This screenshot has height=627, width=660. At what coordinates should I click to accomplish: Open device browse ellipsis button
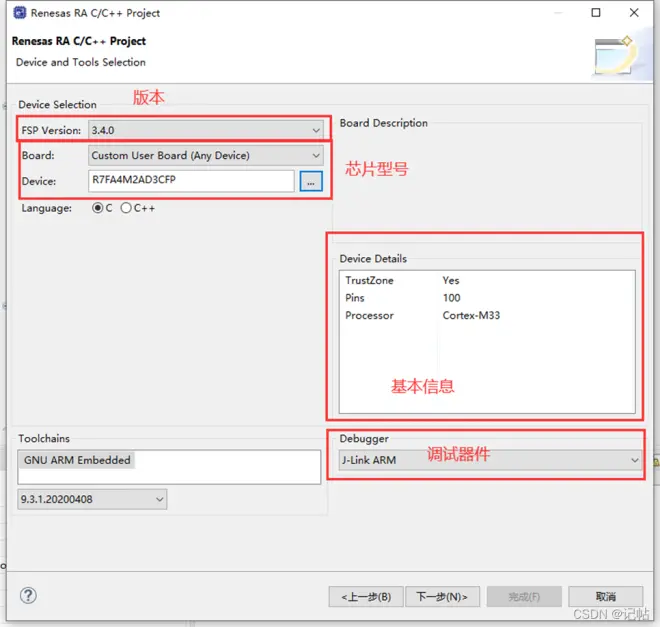coord(311,181)
